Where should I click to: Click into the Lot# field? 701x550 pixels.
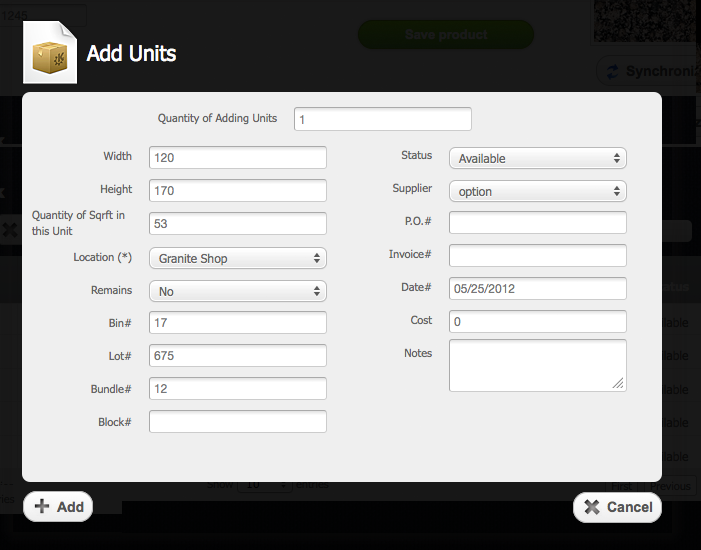click(x=238, y=355)
